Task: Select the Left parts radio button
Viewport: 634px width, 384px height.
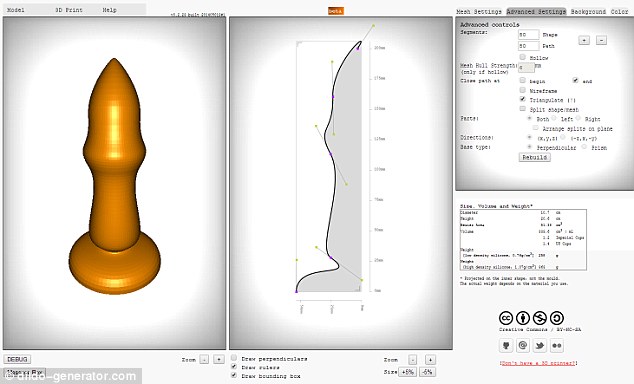Action: 554,118
